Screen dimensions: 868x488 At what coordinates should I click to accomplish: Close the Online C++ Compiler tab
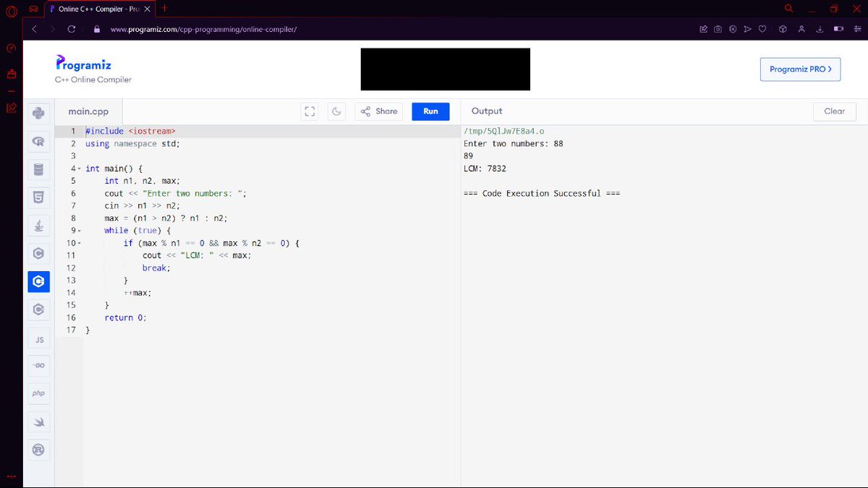[x=147, y=9]
